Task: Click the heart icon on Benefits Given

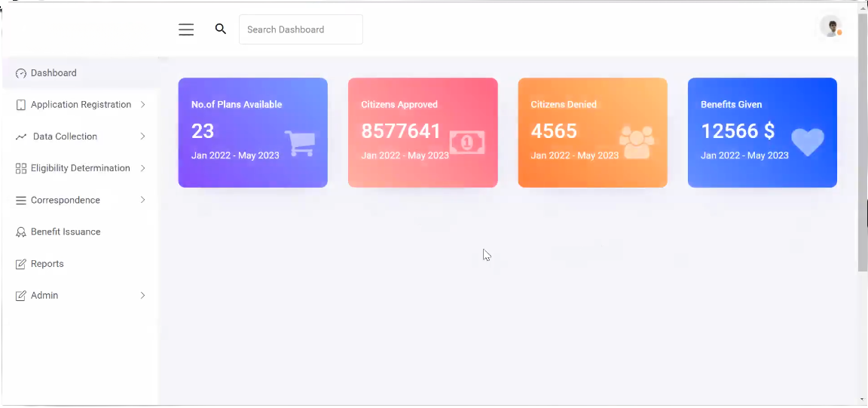Action: point(807,142)
